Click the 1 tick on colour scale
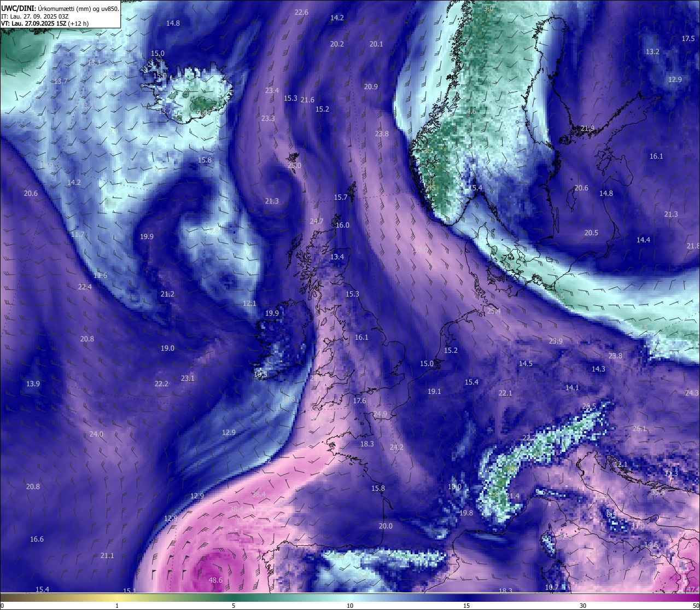 point(117,606)
